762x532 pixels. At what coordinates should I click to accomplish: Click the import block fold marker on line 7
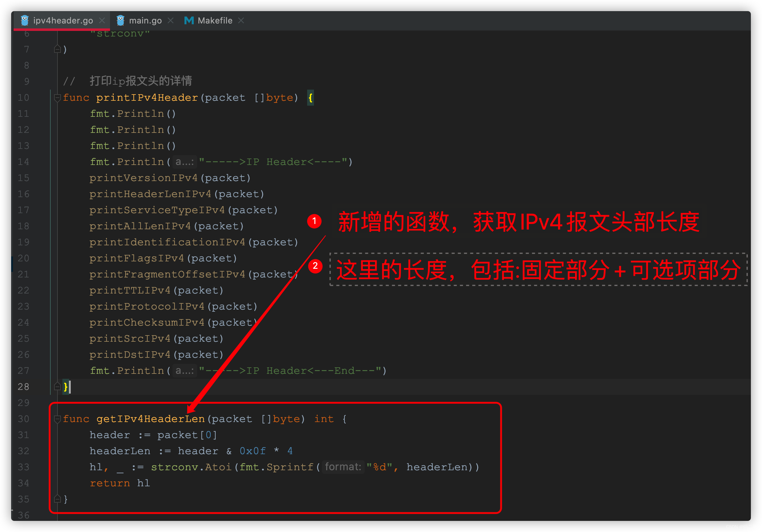pos(57,49)
